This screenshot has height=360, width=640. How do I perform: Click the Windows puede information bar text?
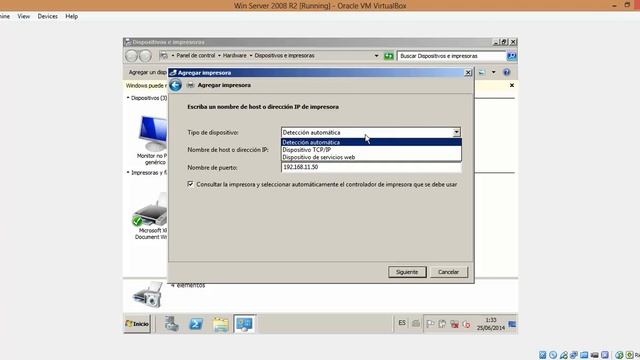146,86
